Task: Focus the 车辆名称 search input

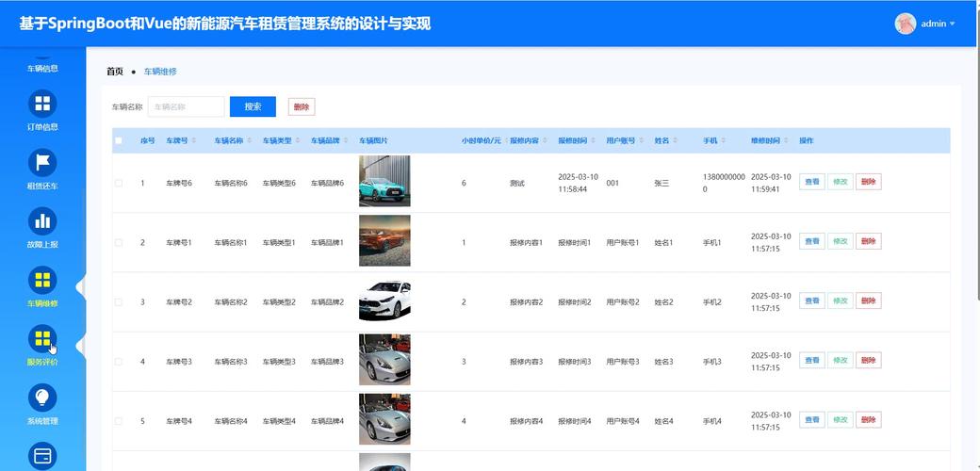Action: pos(186,106)
